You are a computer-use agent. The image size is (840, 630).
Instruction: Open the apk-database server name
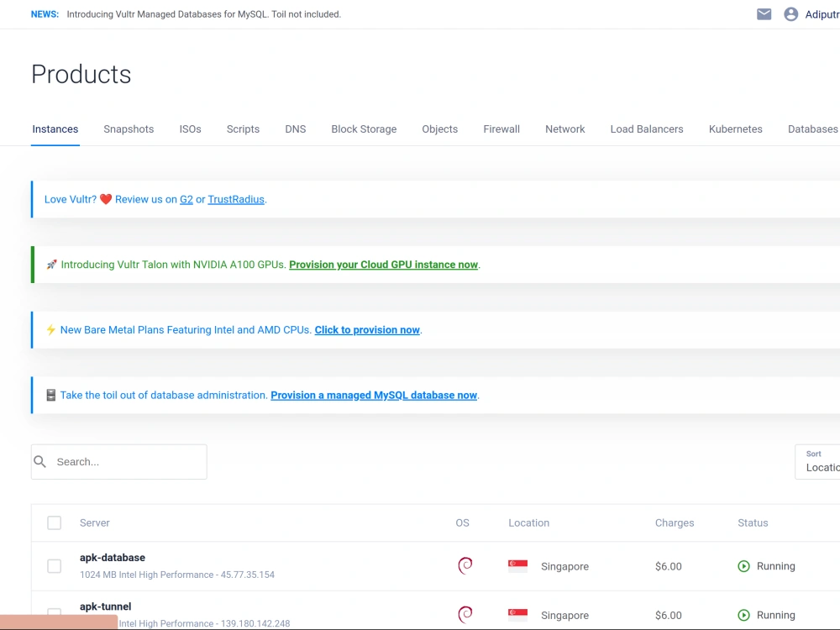pyautogui.click(x=113, y=558)
